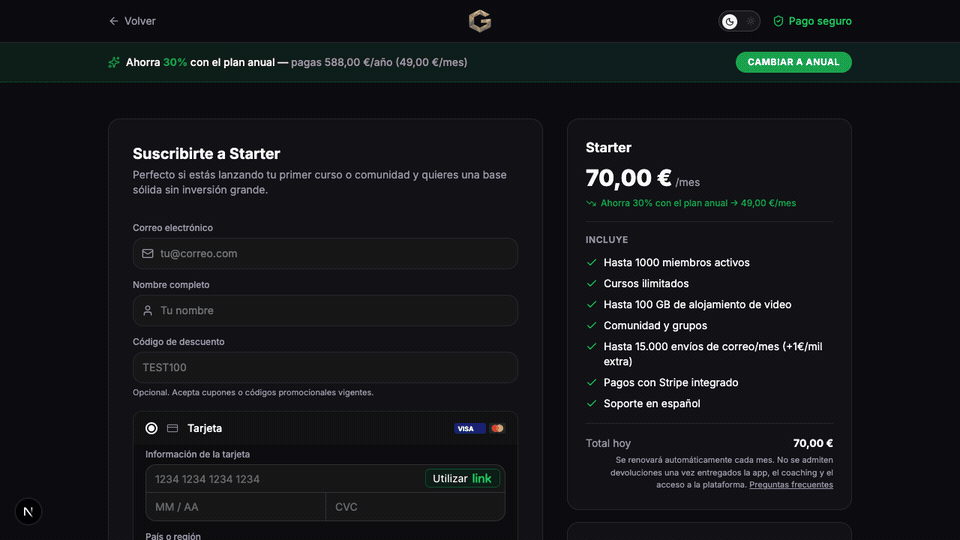Select the Tarjeta payment radio button
Screen dimensions: 960x540
pyautogui.click(x=151, y=428)
